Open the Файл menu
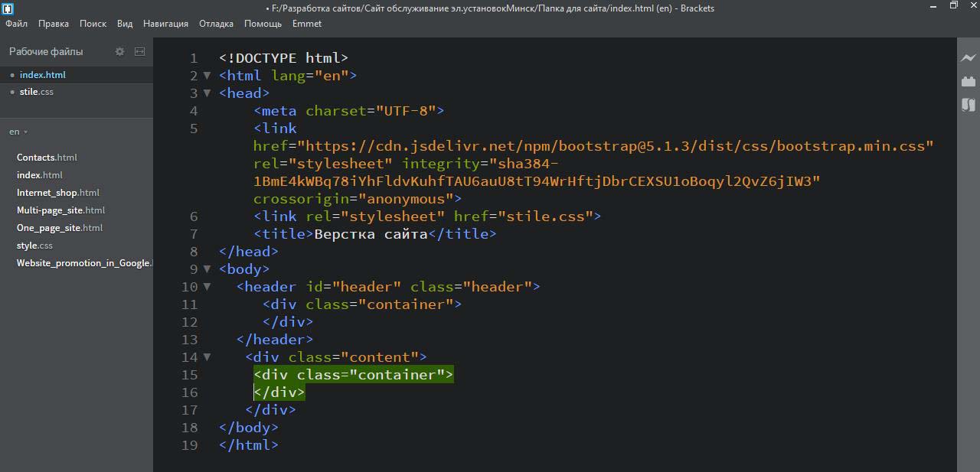Screen dimensions: 980x472 pos(16,24)
